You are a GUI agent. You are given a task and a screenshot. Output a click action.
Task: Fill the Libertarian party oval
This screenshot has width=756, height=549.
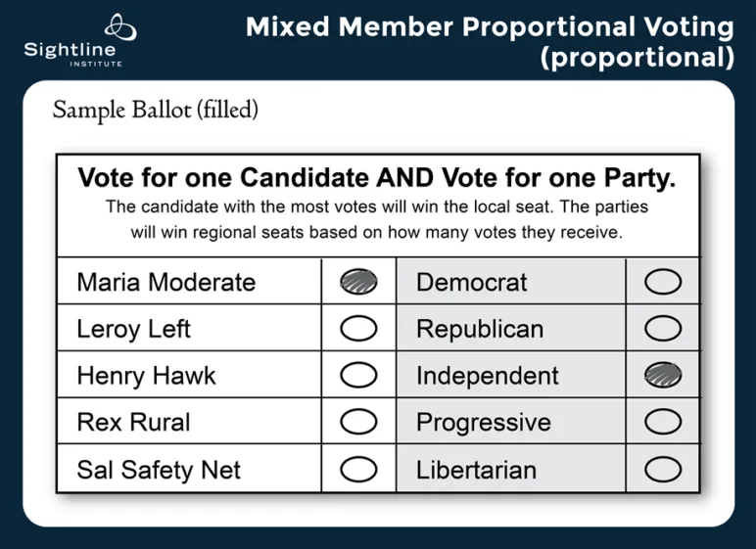click(663, 470)
